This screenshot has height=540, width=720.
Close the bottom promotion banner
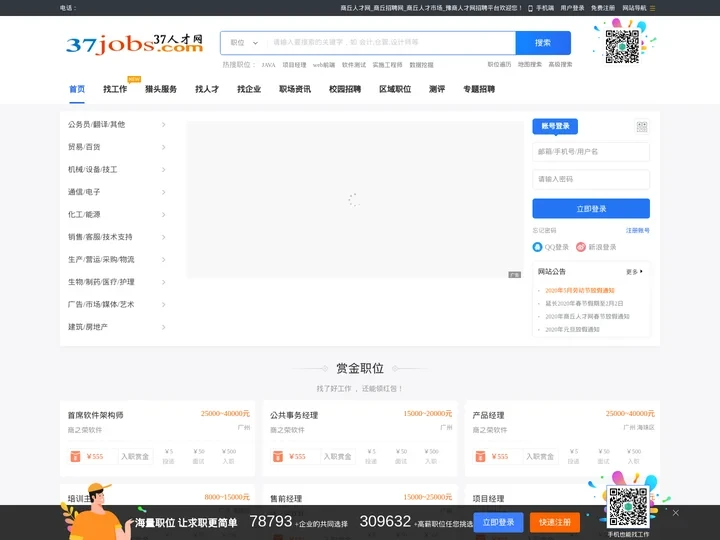click(675, 512)
